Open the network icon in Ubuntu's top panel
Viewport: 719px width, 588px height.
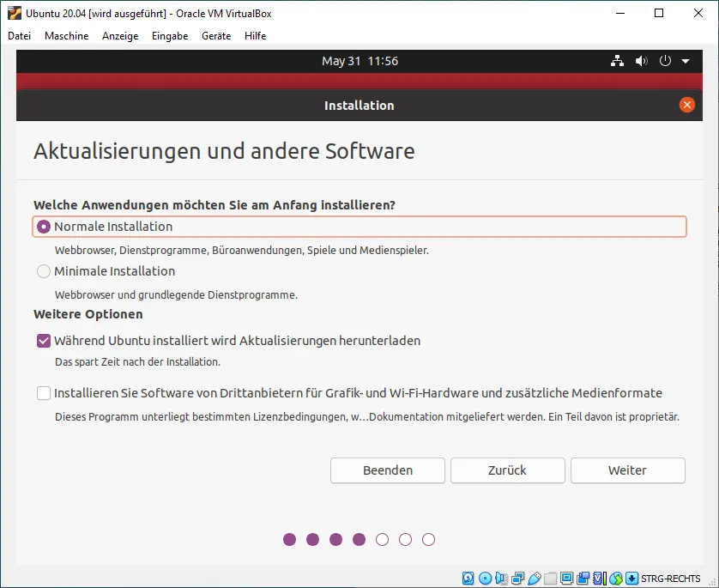pos(617,61)
